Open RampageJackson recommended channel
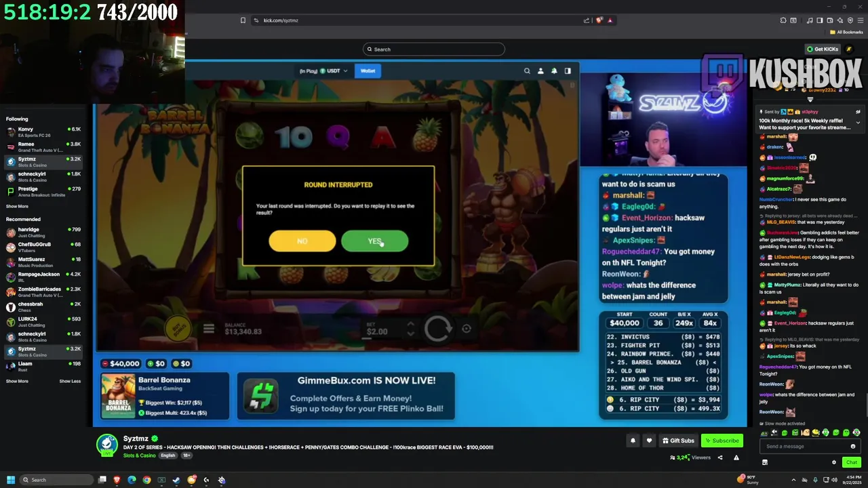This screenshot has height=488, width=868. point(43,277)
